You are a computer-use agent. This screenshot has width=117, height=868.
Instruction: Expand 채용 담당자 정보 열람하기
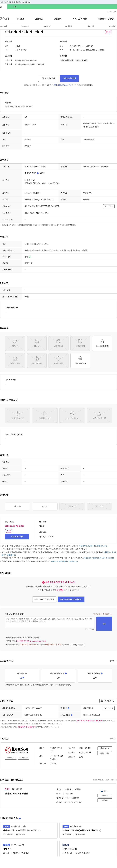tap(71, 599)
